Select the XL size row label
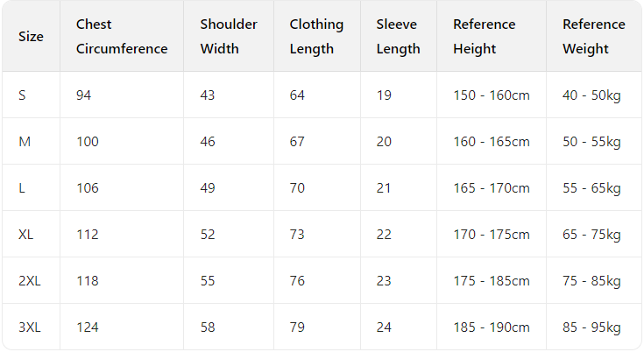The width and height of the screenshot is (644, 352). (x=26, y=234)
